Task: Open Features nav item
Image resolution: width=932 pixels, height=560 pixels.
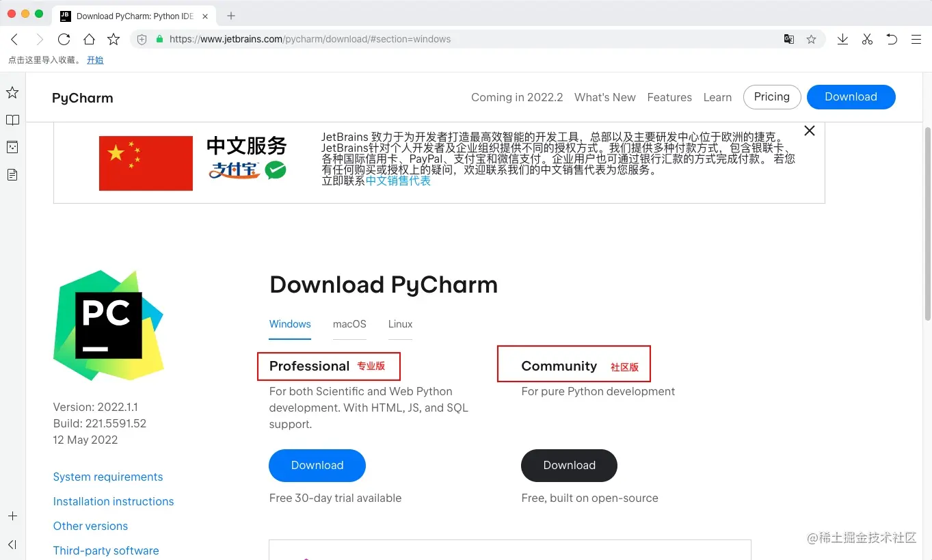Action: [x=669, y=97]
